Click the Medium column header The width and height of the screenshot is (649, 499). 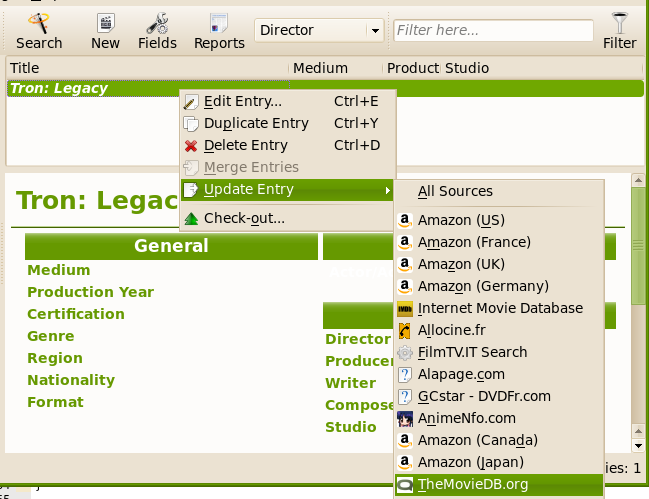pos(336,68)
